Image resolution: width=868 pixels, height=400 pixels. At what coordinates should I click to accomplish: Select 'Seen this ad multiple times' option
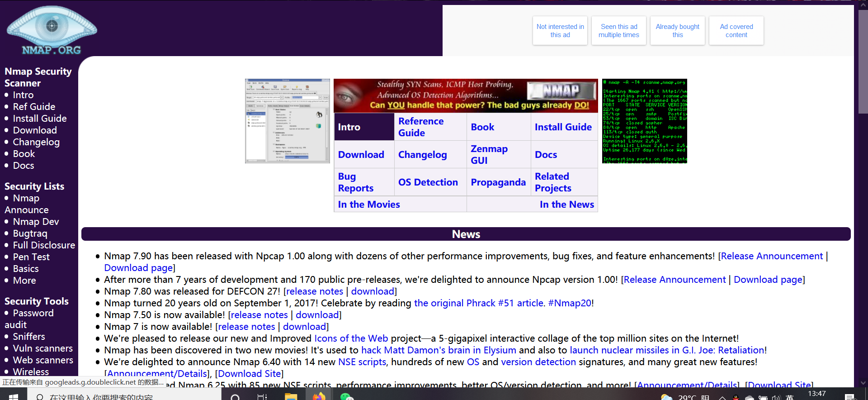coord(619,31)
